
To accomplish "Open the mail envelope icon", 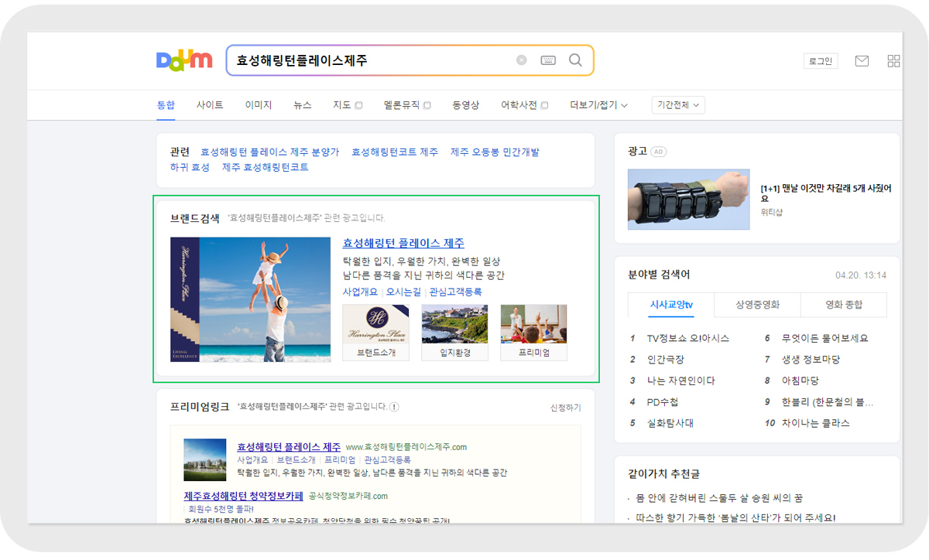I will point(862,61).
